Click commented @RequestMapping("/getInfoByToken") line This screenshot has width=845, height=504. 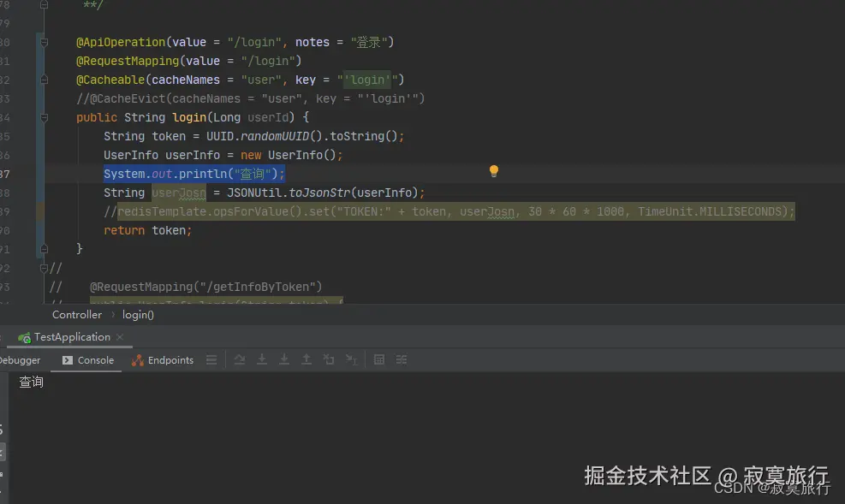tap(205, 287)
